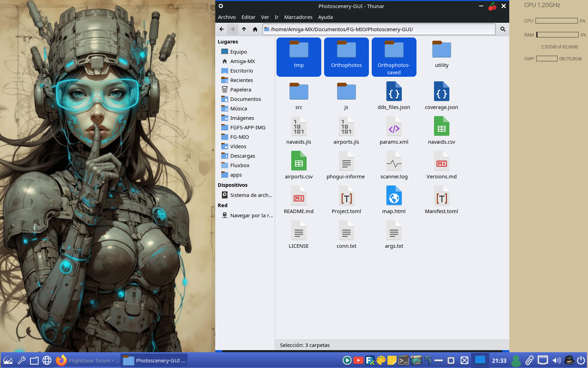Open the wrench settings icon in taskbar

click(x=21, y=360)
